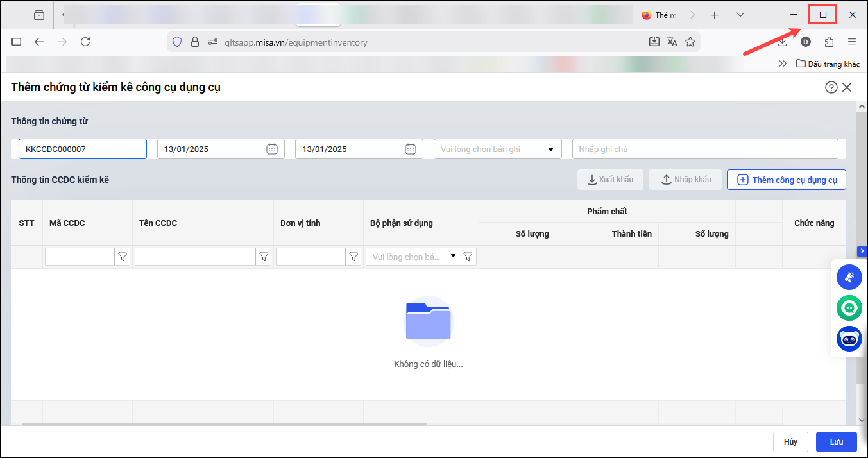Click the Phẩm chất column header
The height and width of the screenshot is (458, 868).
coord(607,211)
